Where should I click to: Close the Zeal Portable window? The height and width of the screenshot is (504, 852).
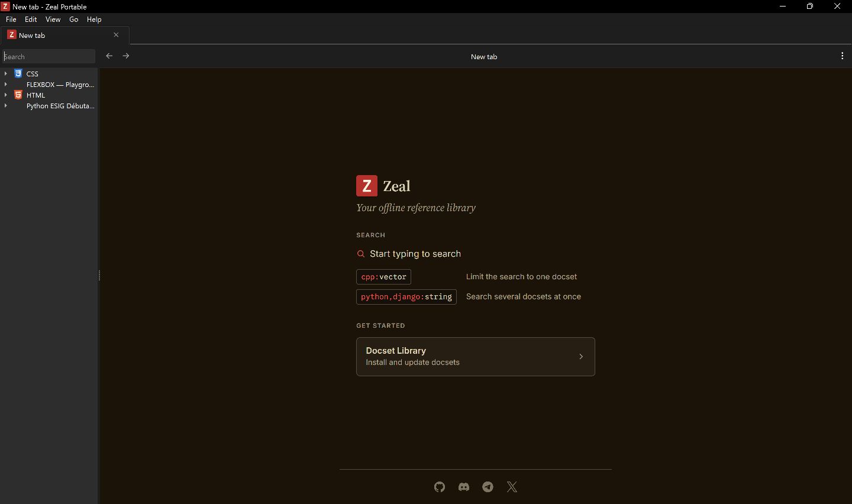tap(837, 7)
